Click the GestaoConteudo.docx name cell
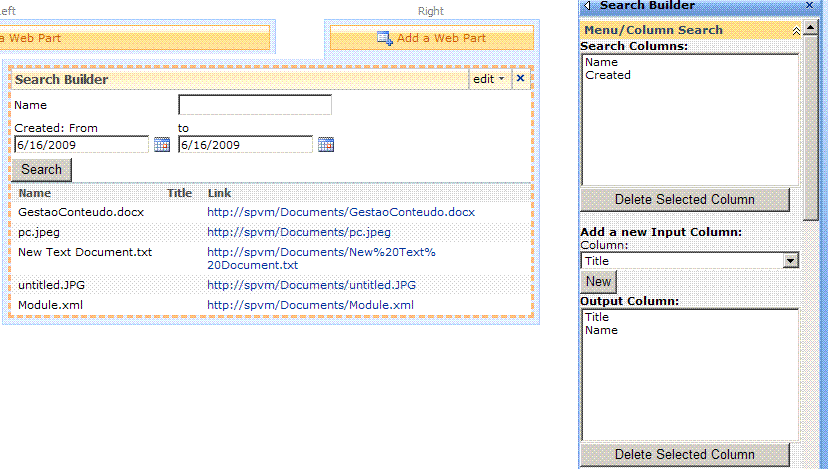The width and height of the screenshot is (828, 469). tap(81, 212)
